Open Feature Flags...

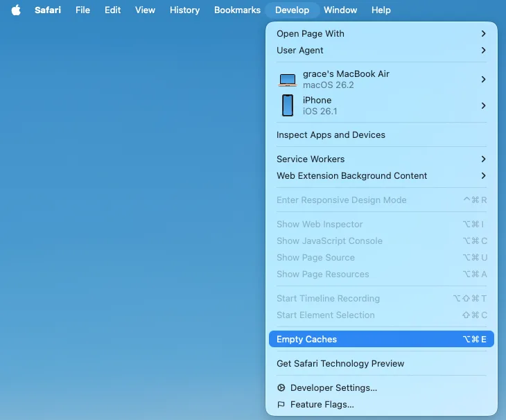(x=381, y=405)
